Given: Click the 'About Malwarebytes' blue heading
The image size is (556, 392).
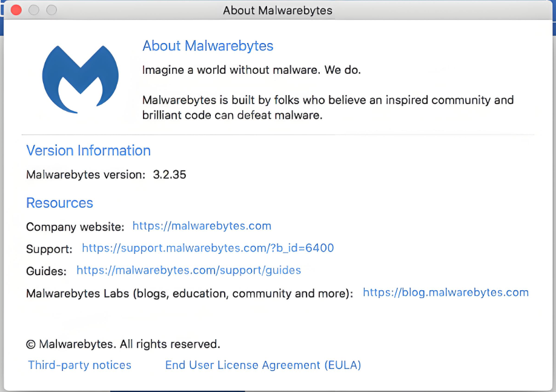Looking at the screenshot, I should click(x=208, y=46).
